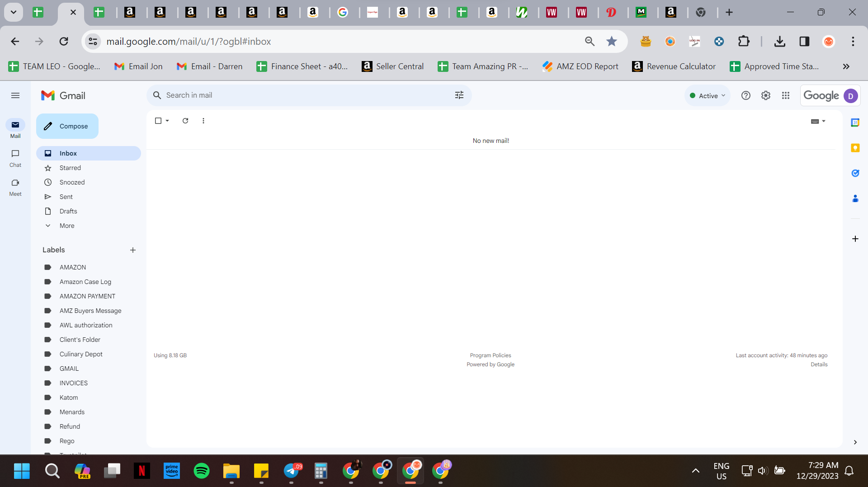Open the Culinary Depot label
The width and height of the screenshot is (868, 487).
coord(89,354)
